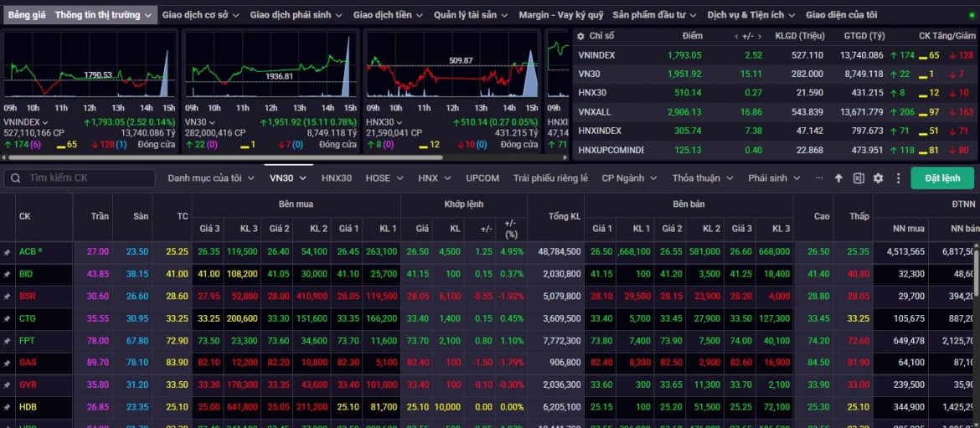
Task: Pin the FPT stock row
Action: pos(7,341)
